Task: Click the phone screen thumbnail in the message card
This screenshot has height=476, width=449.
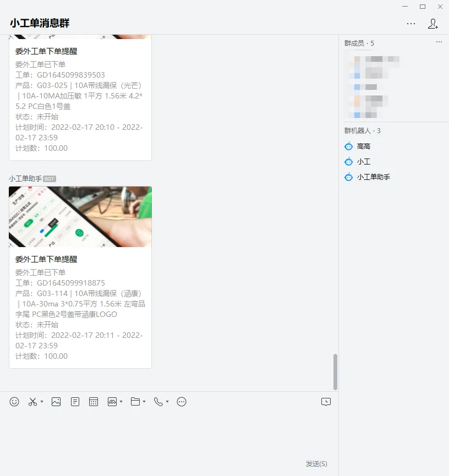Action: 80,216
